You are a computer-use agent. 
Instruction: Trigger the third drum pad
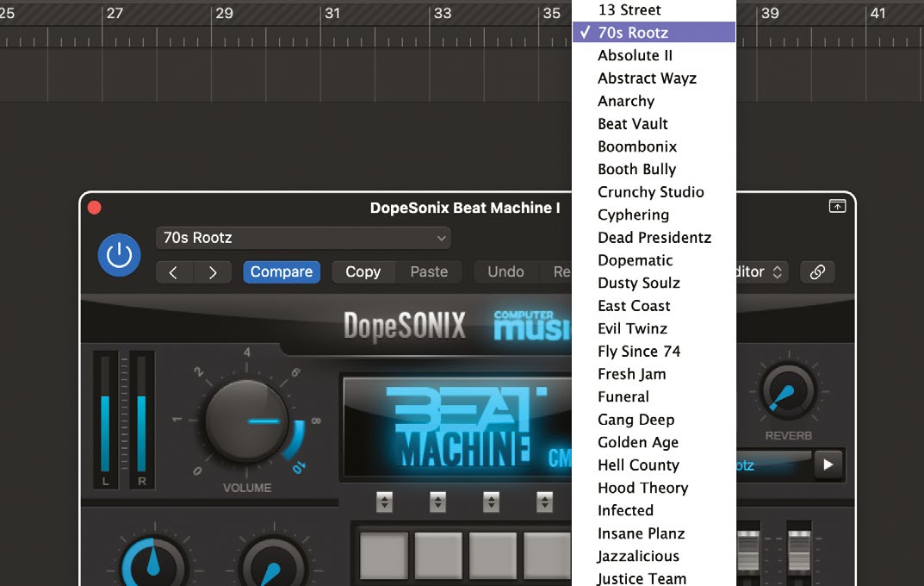493,555
